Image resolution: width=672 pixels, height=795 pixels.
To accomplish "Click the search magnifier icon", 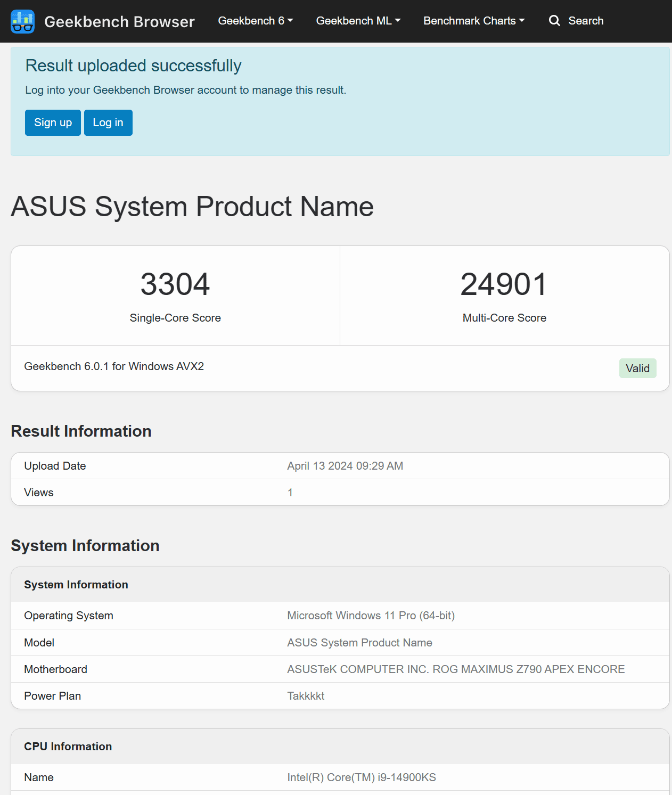I will tap(554, 21).
